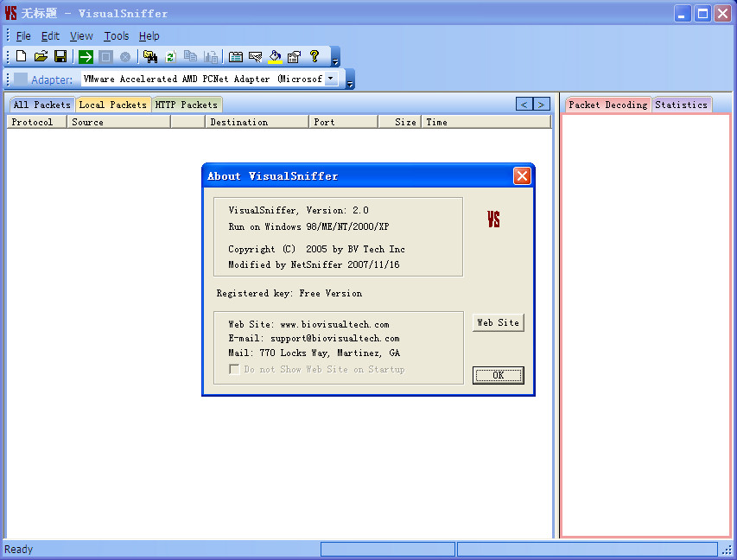Switch to the Local Packets tab
The height and width of the screenshot is (560, 737).
[x=113, y=105]
